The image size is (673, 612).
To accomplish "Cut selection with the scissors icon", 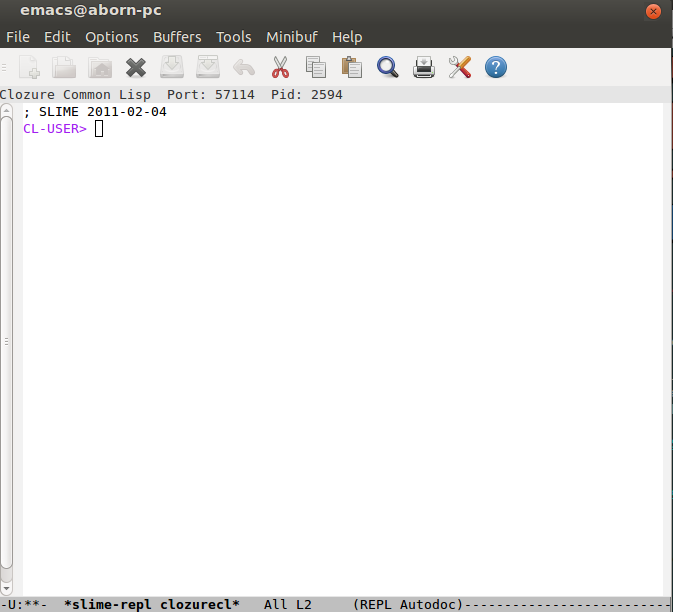I will click(x=280, y=68).
